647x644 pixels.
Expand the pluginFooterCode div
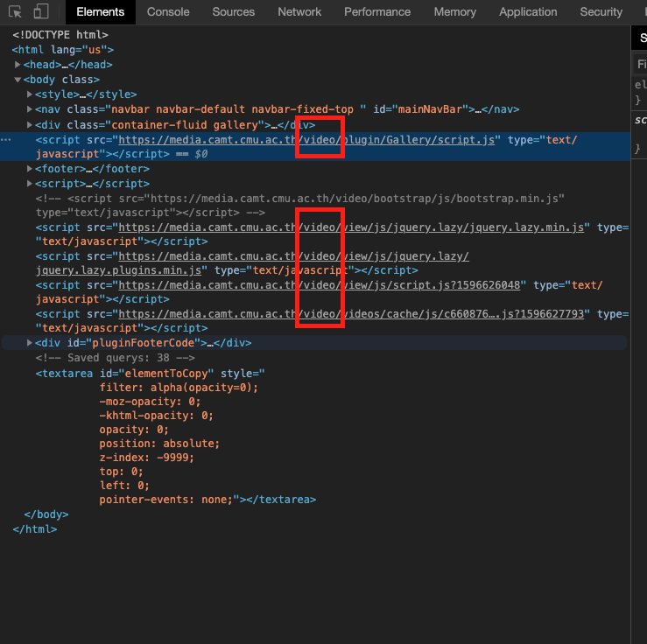(x=29, y=343)
